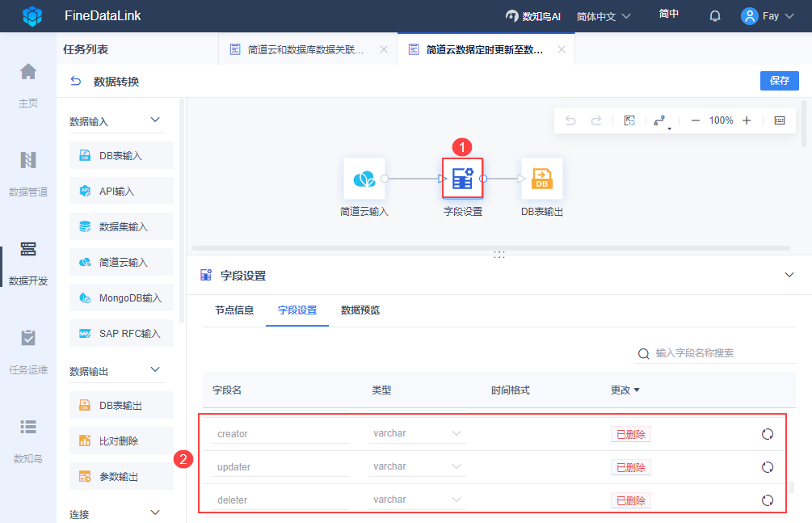Restore the deleted creator field
This screenshot has height=523, width=812.
[768, 434]
